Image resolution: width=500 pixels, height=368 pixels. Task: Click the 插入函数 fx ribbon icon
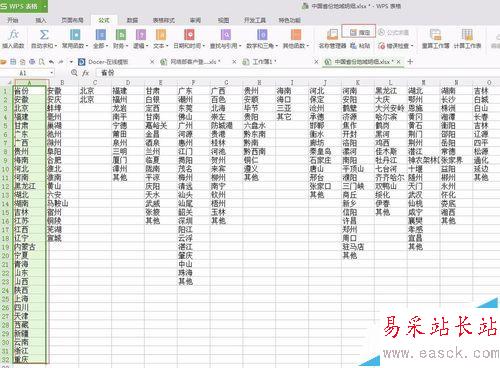pos(13,35)
